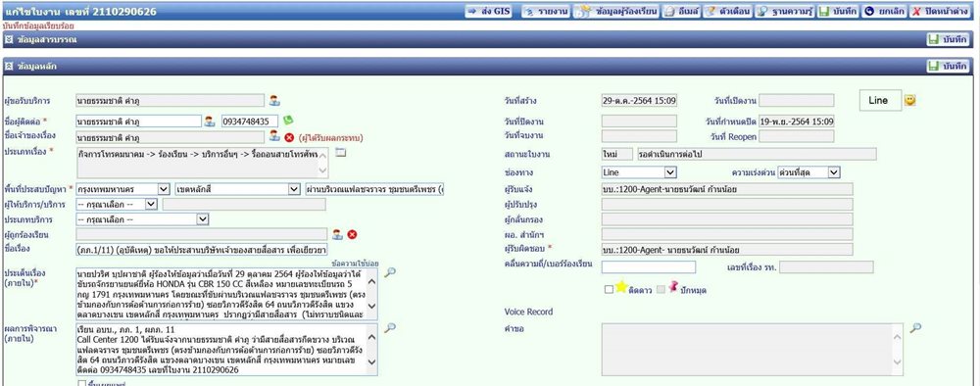
Task: Click the ข้อความใช้บ่อย link
Action: 355,265
